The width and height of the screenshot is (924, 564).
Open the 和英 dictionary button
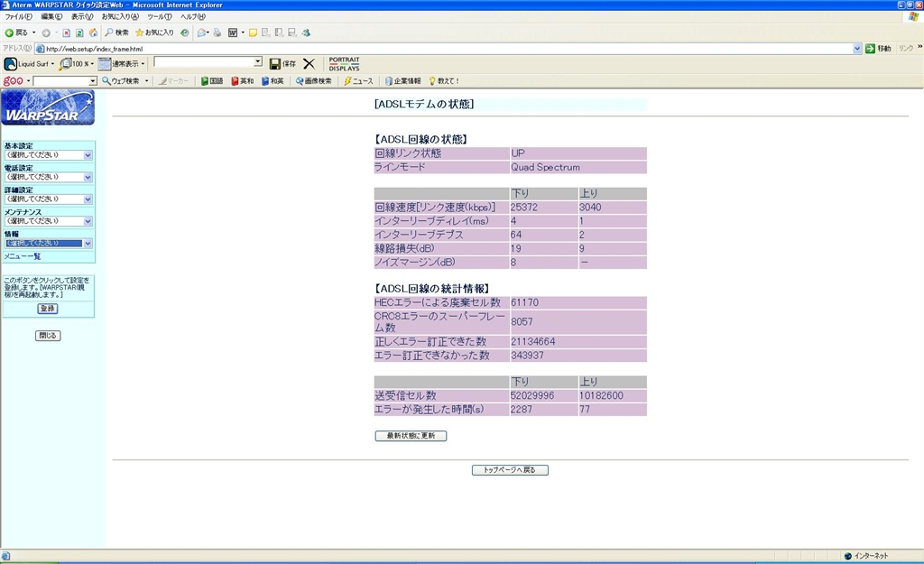(273, 80)
